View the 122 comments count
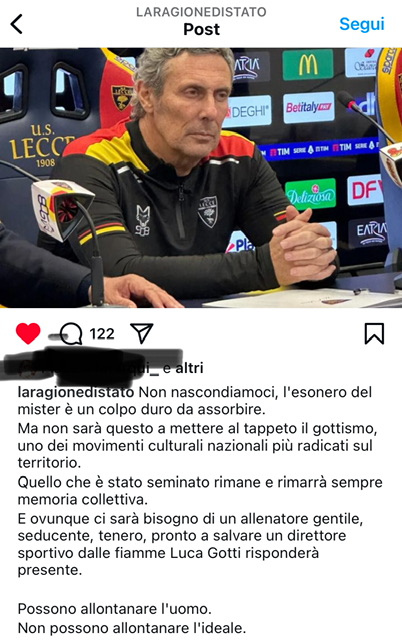Screen dimensions: 402x640 pos(102,334)
